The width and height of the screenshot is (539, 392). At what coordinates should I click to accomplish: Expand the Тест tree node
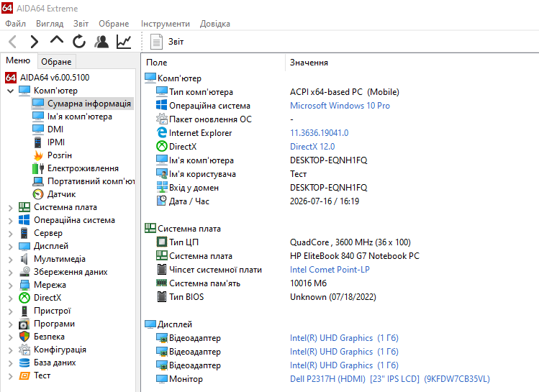10,376
